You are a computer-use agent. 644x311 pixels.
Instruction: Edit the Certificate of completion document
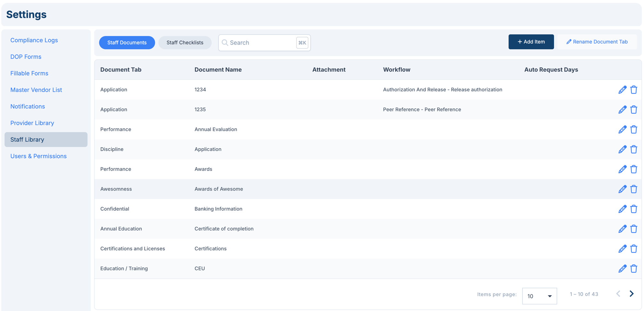click(x=622, y=229)
